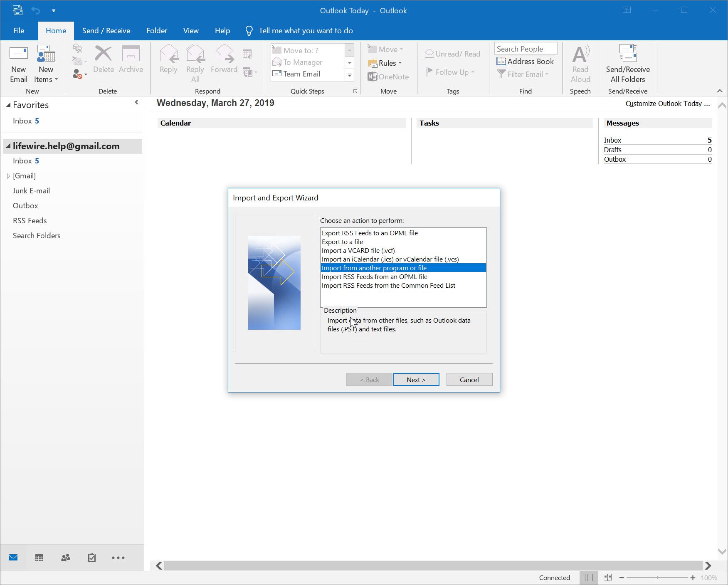Click Cancel in Import and Export Wizard

pyautogui.click(x=469, y=380)
